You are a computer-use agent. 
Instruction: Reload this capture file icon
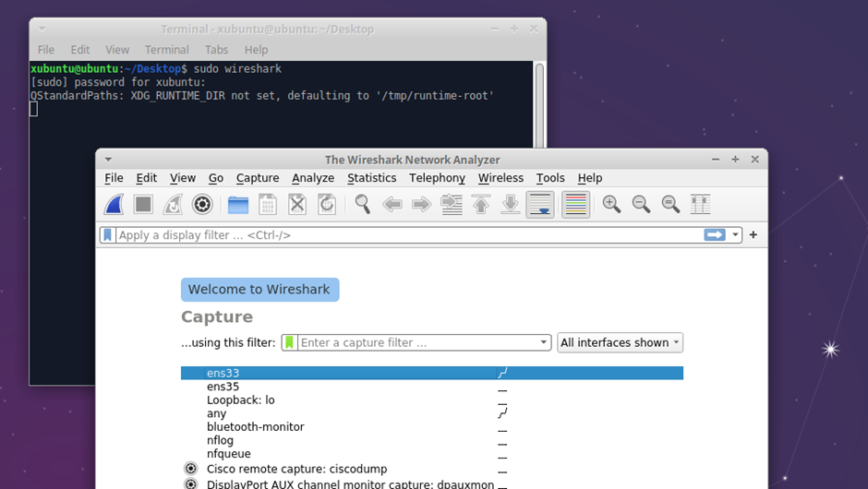click(x=327, y=204)
